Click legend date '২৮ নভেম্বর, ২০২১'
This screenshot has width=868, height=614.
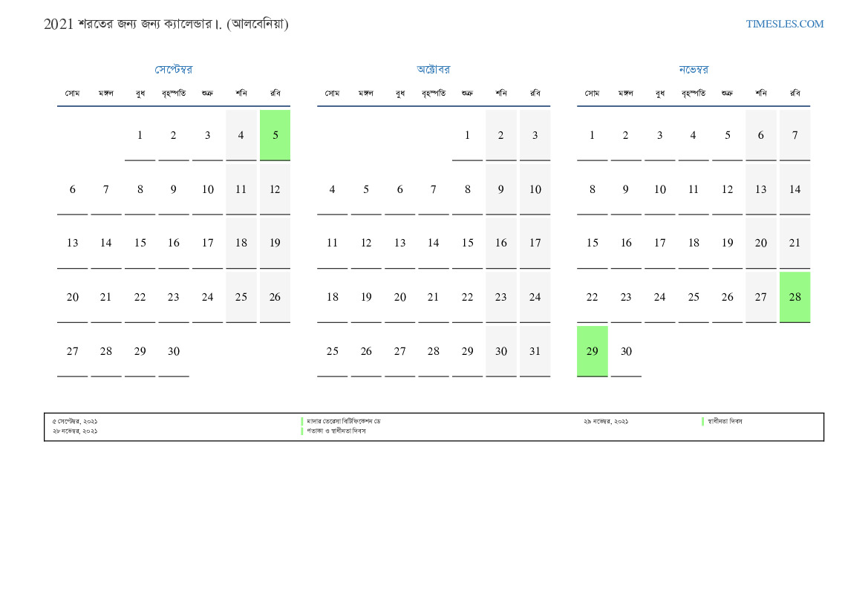point(75,431)
